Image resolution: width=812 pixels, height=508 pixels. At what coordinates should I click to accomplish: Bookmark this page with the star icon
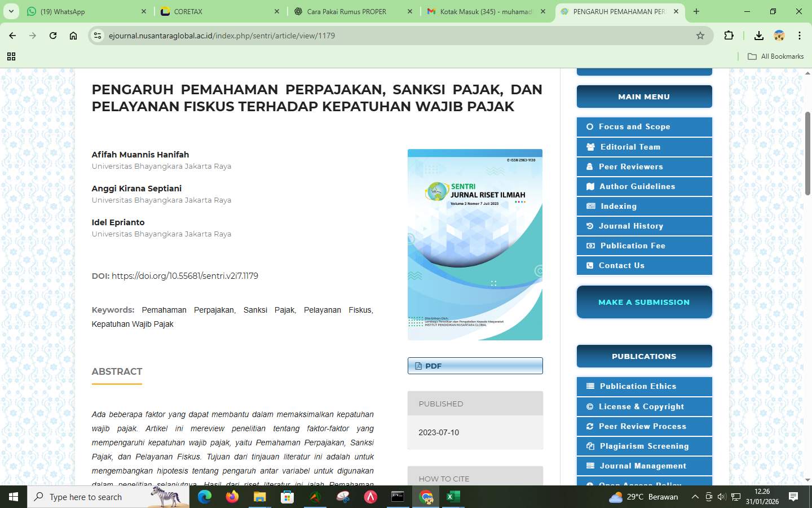pyautogui.click(x=700, y=36)
